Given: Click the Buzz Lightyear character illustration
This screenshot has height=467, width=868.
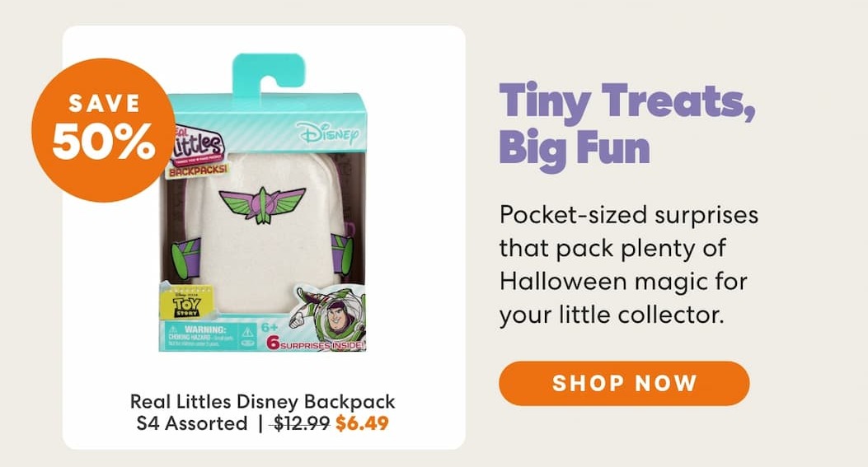Looking at the screenshot, I should click(x=328, y=318).
